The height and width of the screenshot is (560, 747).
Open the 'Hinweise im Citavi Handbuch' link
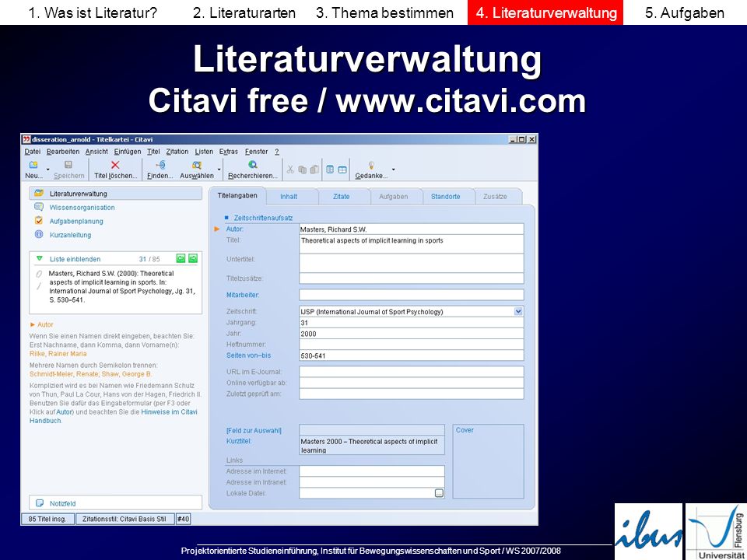114,416
